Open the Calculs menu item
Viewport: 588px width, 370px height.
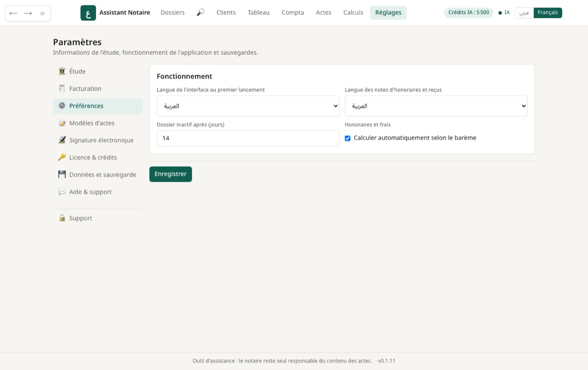353,13
